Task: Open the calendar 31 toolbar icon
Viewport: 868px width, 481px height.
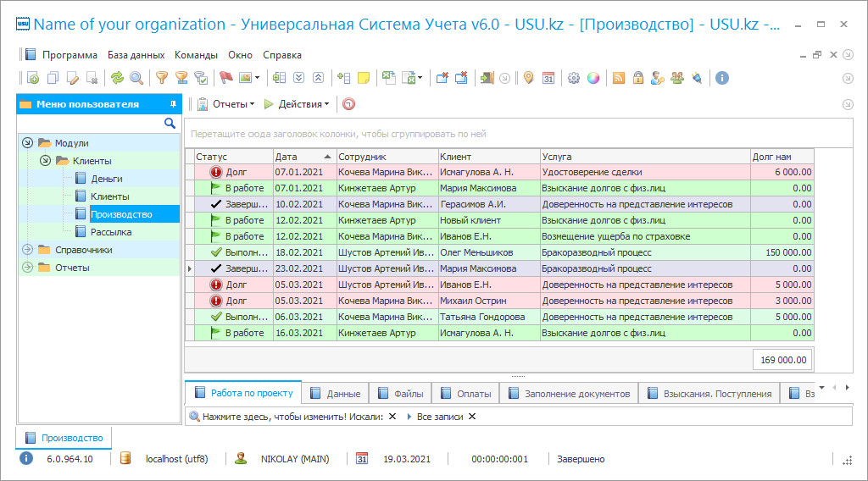Action: pos(548,78)
